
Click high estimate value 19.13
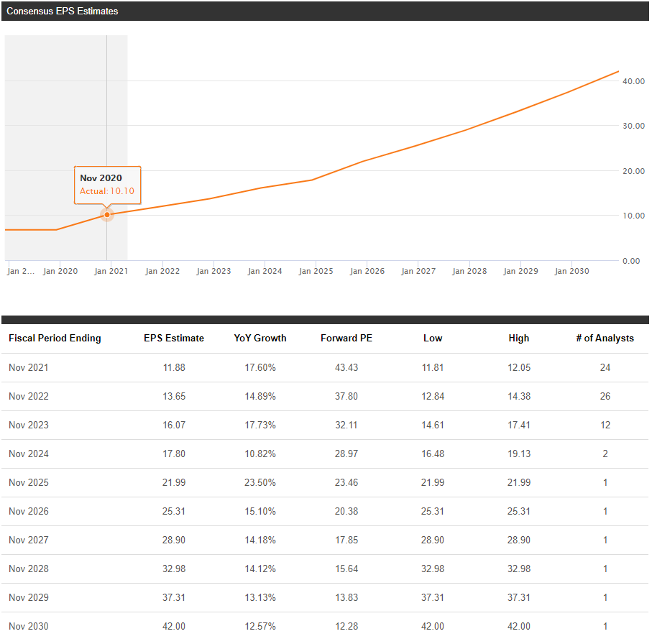click(x=519, y=454)
